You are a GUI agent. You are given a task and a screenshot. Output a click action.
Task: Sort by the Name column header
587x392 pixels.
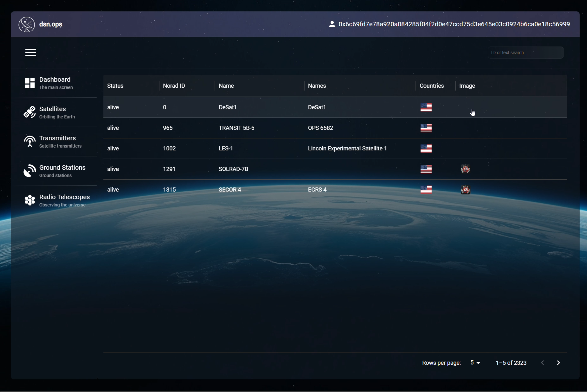[x=226, y=86]
